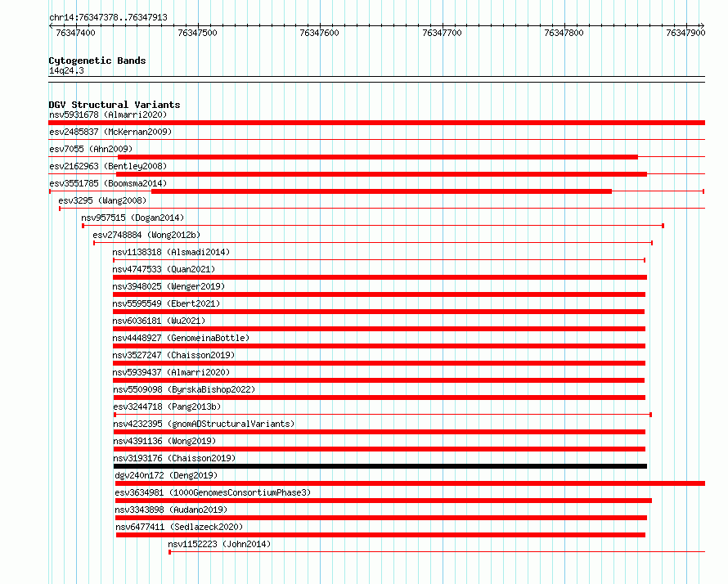Select the nsv3527247 (Chaisson2019) label
The width and height of the screenshot is (728, 584).
point(173,355)
